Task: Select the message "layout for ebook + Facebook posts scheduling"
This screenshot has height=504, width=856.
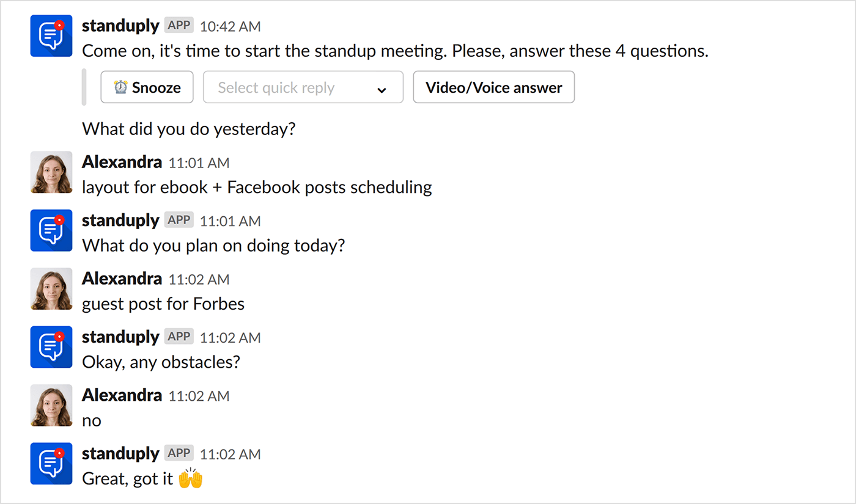Action: point(257,187)
